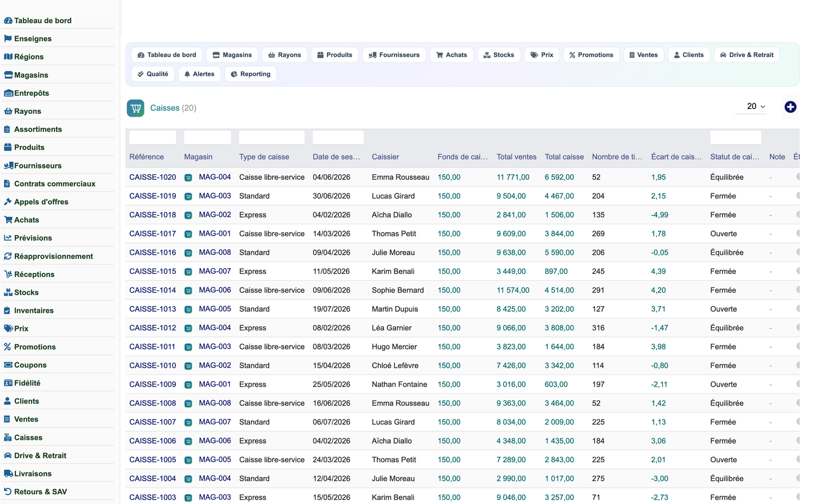Click the store icon in CAISSE-1013 row

(x=188, y=310)
